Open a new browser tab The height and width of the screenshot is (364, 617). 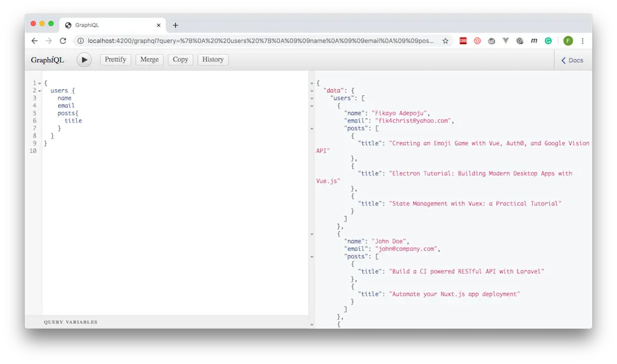point(175,25)
